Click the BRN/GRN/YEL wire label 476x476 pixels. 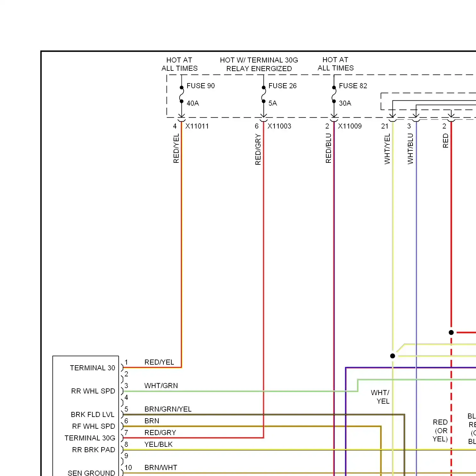click(168, 409)
